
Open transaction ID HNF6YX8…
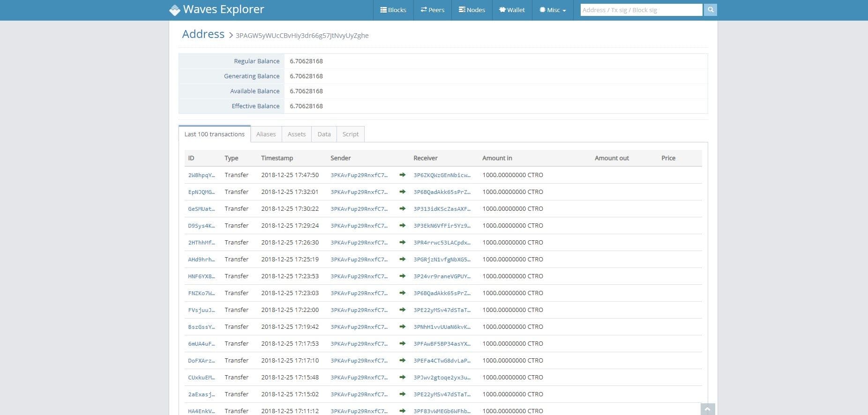[202, 276]
